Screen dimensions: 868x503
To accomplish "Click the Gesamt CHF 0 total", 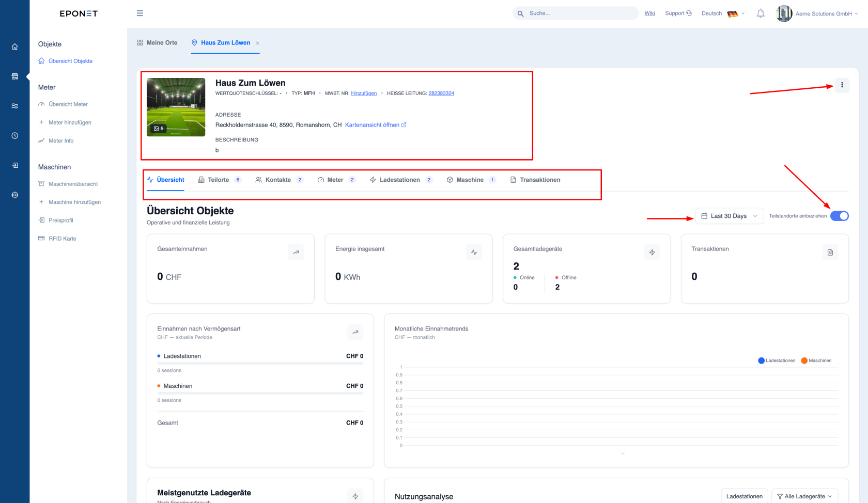I will point(354,422).
